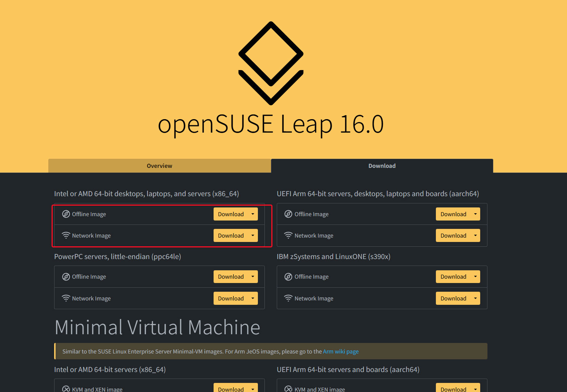
Task: Click the openSUSE Leap diamond logo
Action: click(x=271, y=63)
